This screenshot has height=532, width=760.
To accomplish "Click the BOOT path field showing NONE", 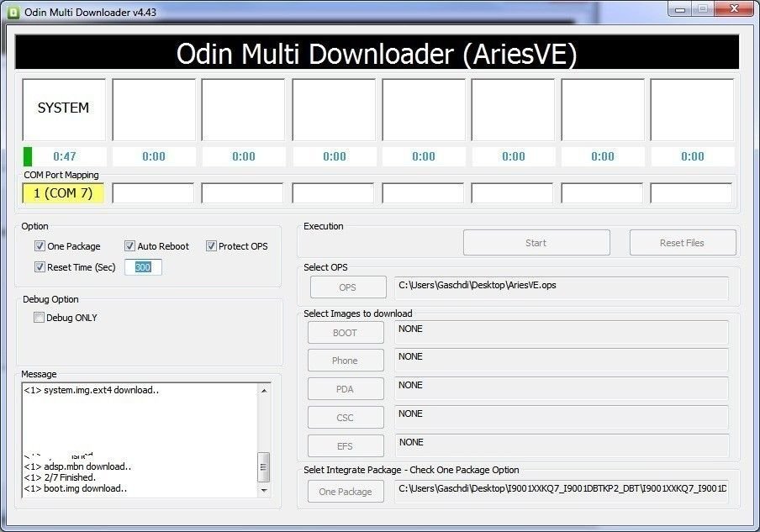I will click(562, 332).
